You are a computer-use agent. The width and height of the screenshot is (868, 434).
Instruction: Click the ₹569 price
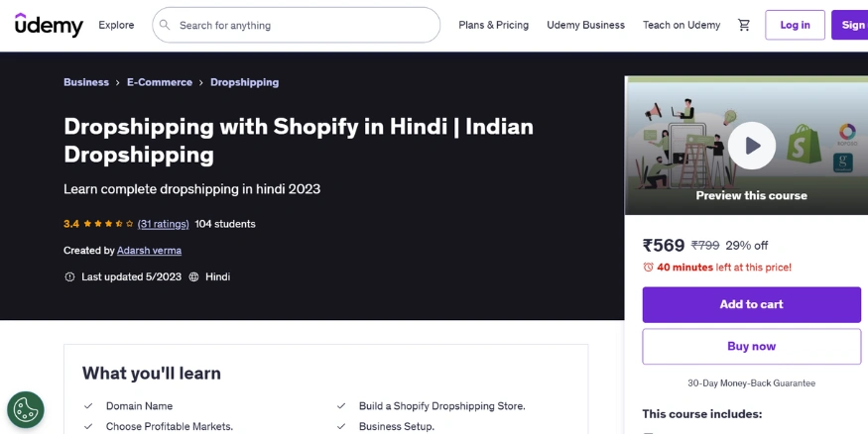[664, 245]
